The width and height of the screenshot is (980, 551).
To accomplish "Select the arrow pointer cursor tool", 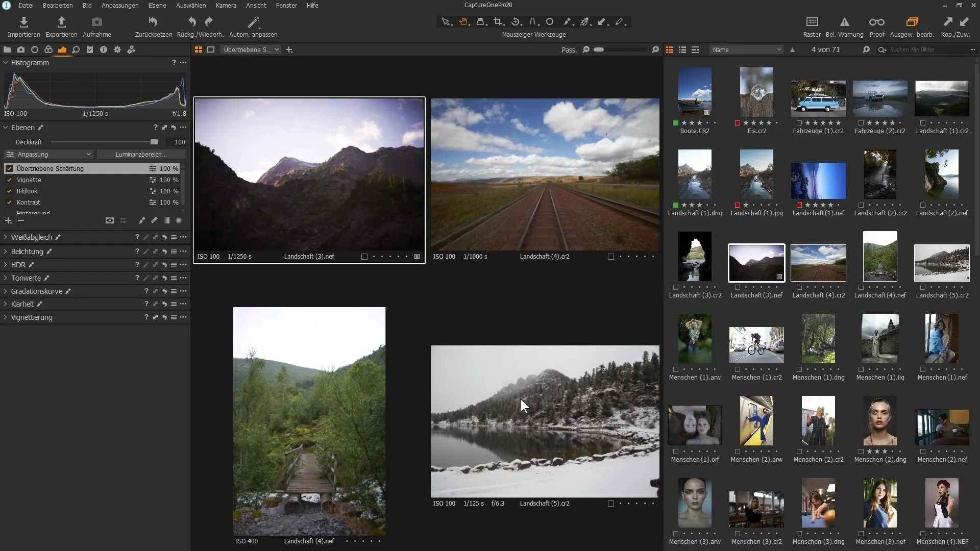I will point(446,22).
